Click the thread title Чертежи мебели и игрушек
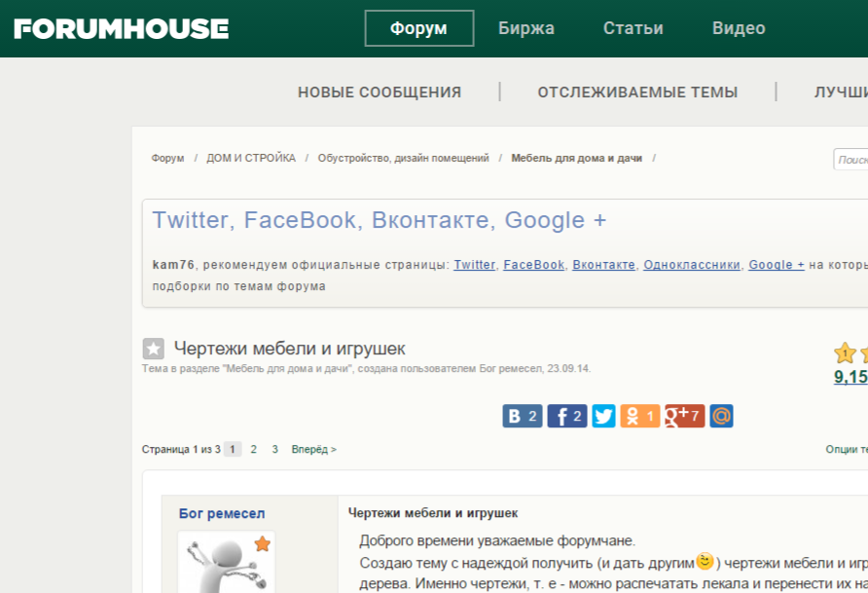 [x=290, y=349]
